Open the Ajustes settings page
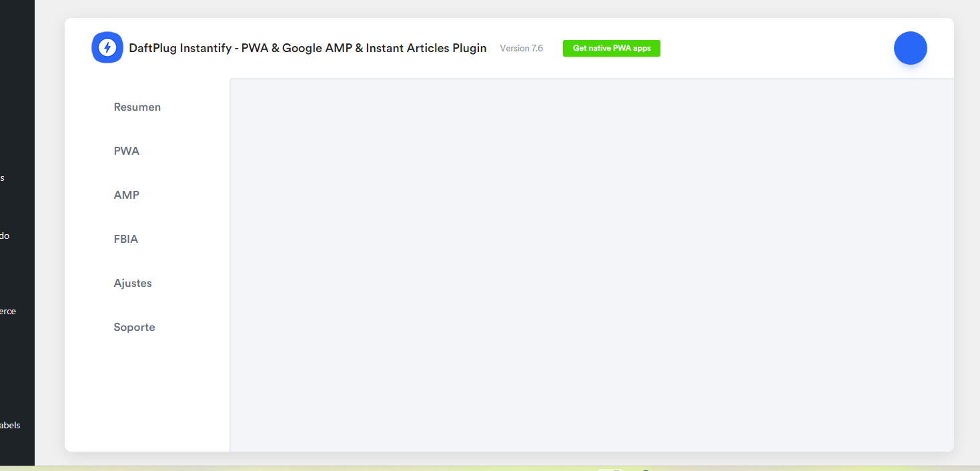The width and height of the screenshot is (980, 471). click(x=133, y=283)
